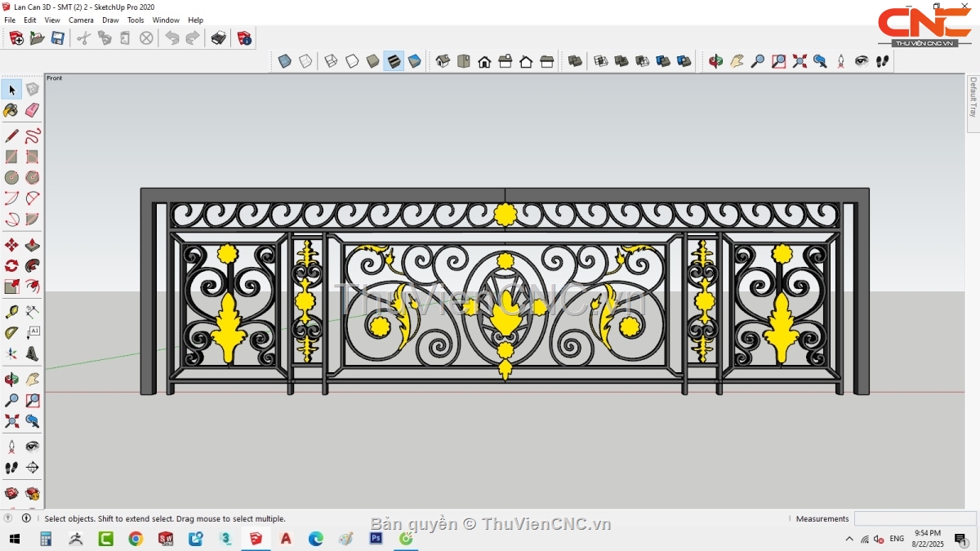Choose the Follow Me tool
980x551 pixels.
click(x=33, y=265)
